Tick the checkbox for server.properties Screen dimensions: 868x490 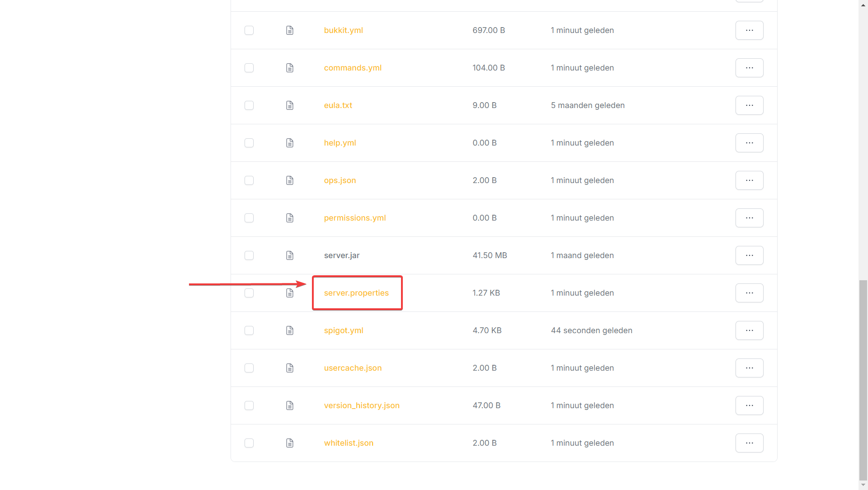tap(249, 293)
